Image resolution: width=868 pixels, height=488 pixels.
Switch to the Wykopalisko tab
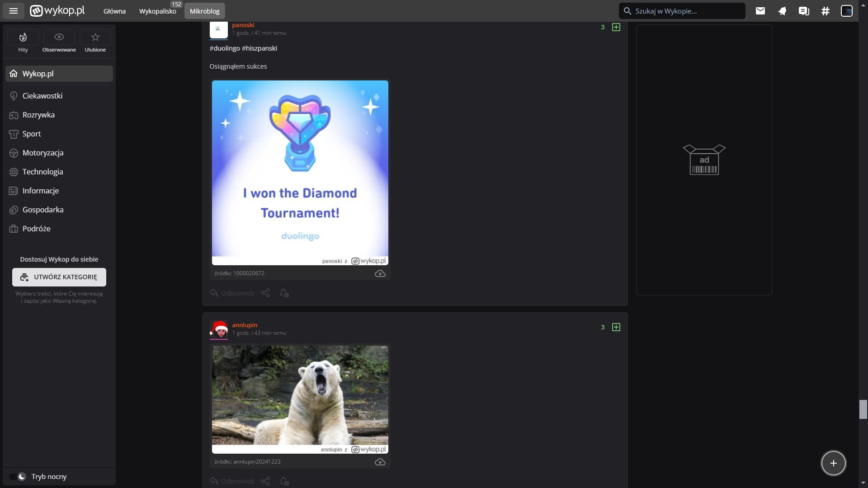click(x=157, y=11)
